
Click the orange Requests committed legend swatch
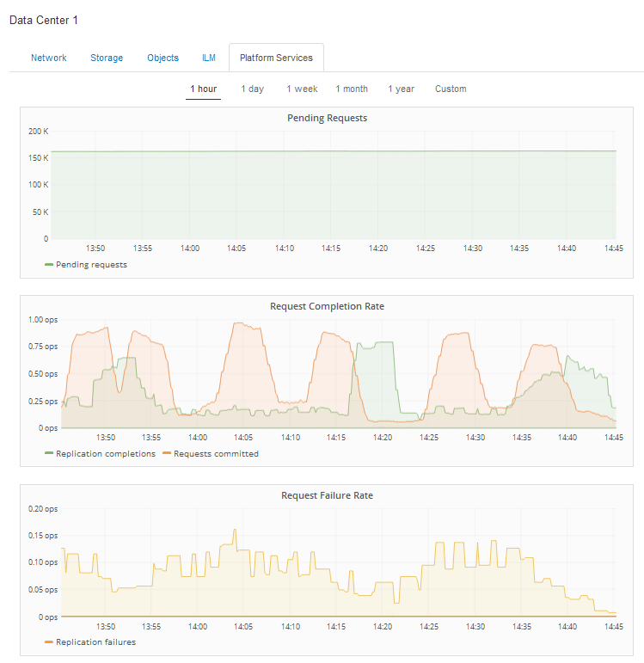pos(167,453)
